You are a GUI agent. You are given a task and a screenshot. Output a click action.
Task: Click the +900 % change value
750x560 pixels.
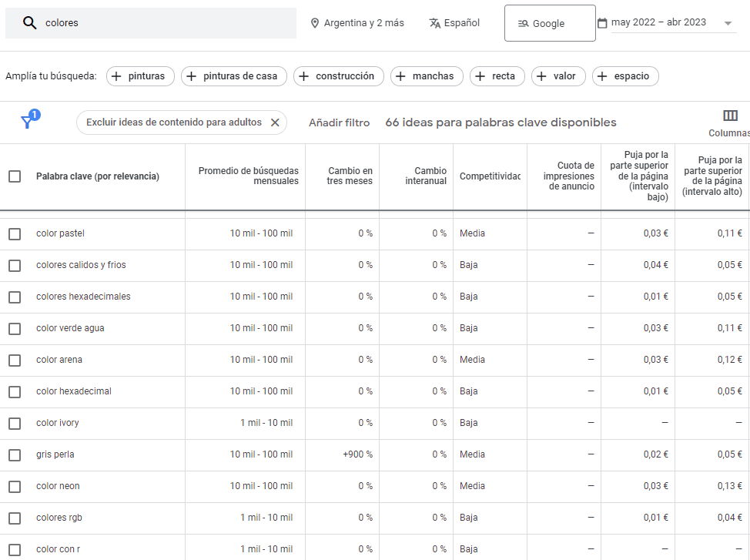tap(357, 454)
